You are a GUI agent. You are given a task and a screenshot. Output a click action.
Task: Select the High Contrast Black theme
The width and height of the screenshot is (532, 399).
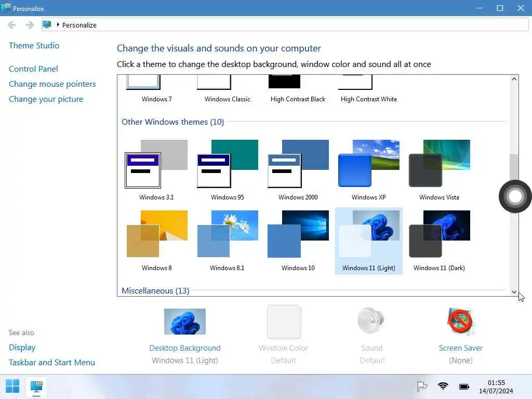[x=298, y=89]
